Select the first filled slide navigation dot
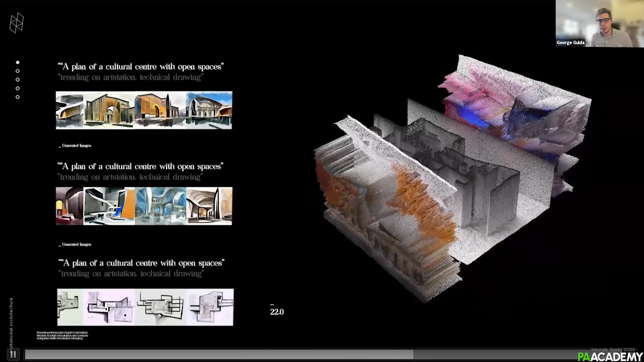 pyautogui.click(x=18, y=62)
